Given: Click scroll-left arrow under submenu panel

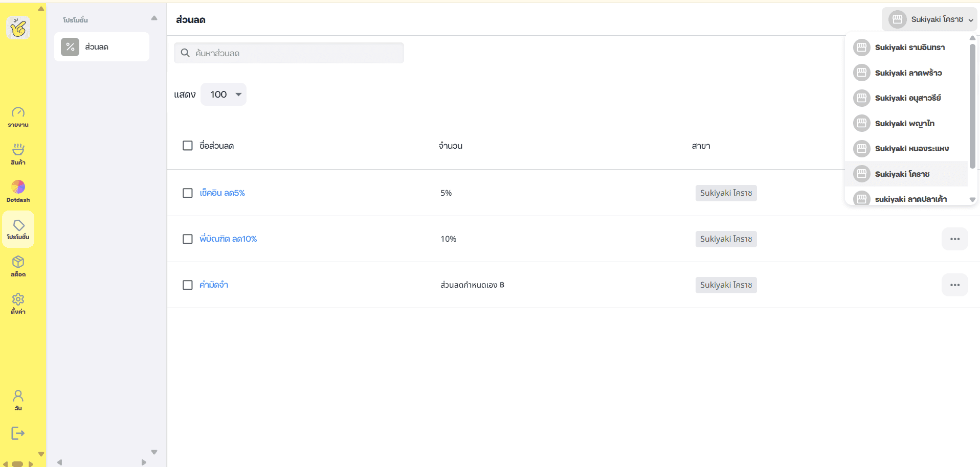Looking at the screenshot, I should pos(60,462).
